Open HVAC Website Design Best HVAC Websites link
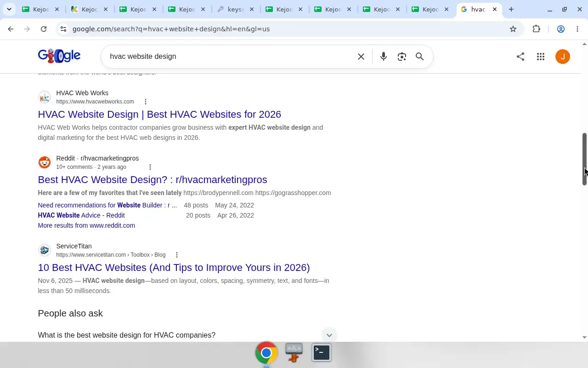The image size is (588, 368). pos(159,114)
